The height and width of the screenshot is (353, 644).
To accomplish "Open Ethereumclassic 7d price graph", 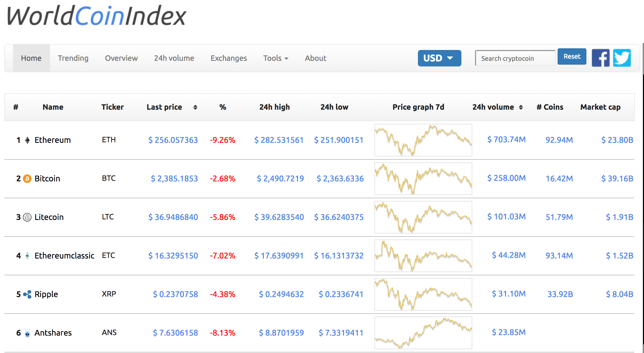I will tap(423, 256).
